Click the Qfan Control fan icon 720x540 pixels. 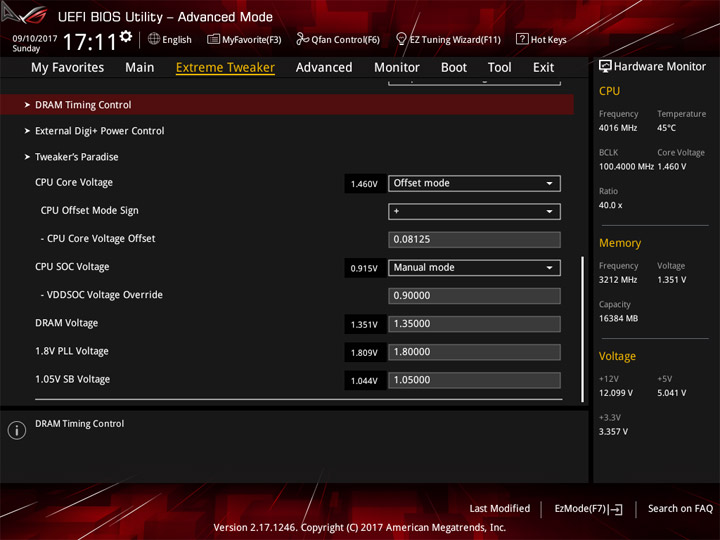click(x=302, y=39)
